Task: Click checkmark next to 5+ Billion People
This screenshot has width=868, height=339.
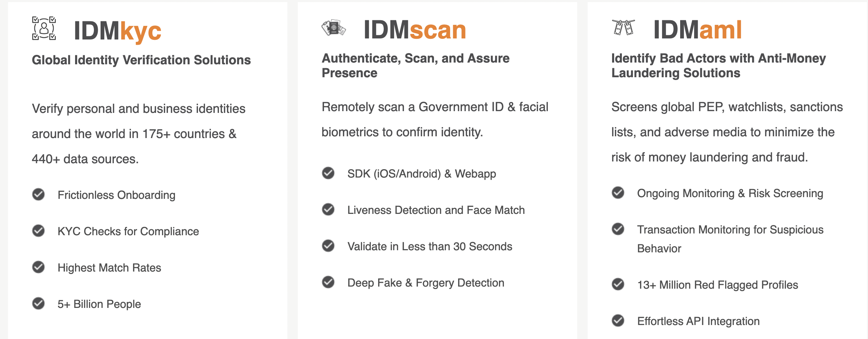Action: (38, 303)
